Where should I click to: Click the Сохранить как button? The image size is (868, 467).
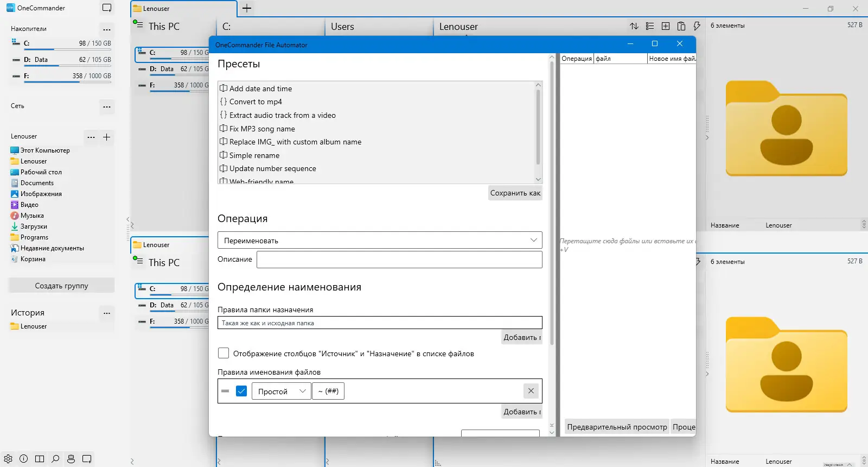pyautogui.click(x=515, y=193)
